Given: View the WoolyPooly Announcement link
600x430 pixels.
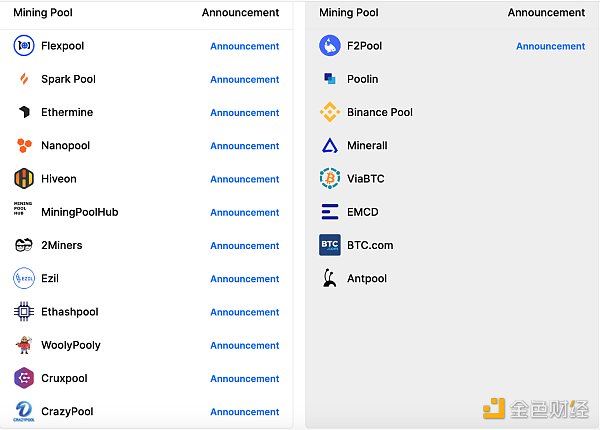Looking at the screenshot, I should point(244,346).
